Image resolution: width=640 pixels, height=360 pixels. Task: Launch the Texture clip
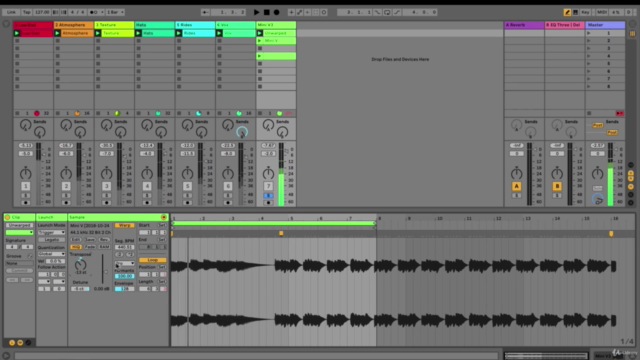click(x=98, y=33)
